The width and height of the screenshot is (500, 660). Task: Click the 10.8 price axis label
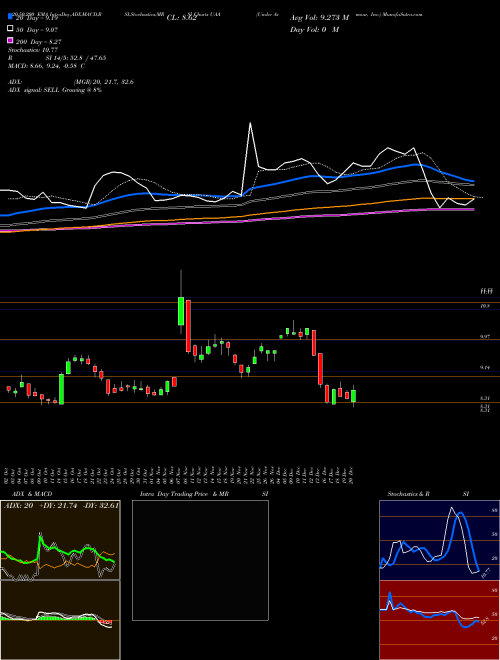tap(485, 306)
